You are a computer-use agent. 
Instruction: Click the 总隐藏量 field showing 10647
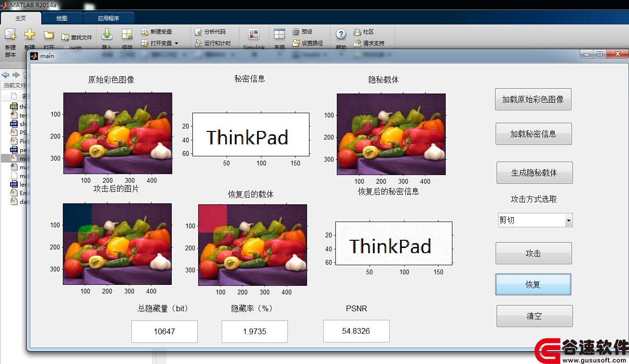(x=165, y=331)
